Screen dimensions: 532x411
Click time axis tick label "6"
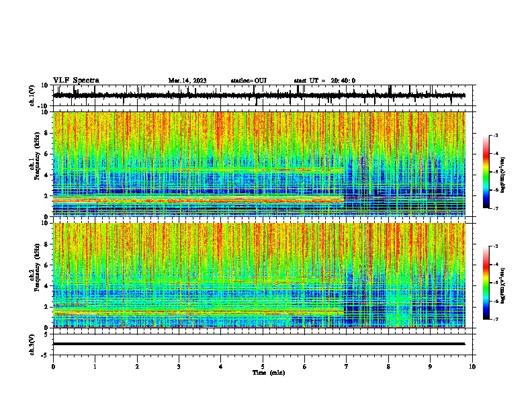point(305,367)
